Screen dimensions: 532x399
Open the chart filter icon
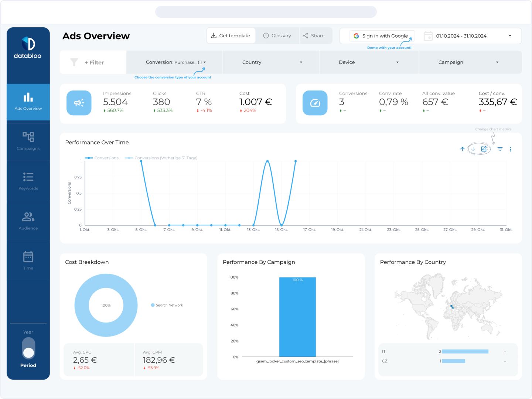click(x=500, y=149)
